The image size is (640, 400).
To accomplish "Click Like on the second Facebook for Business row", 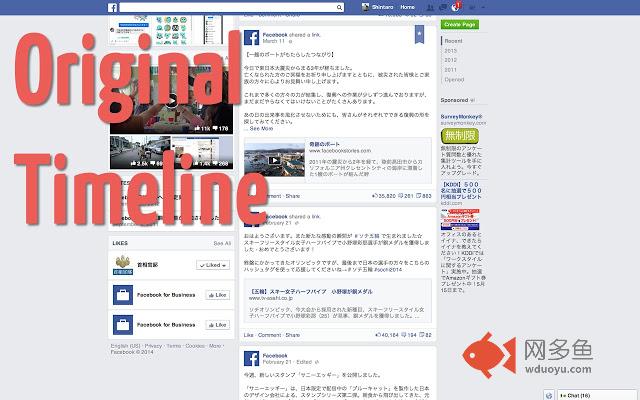I will click(218, 325).
